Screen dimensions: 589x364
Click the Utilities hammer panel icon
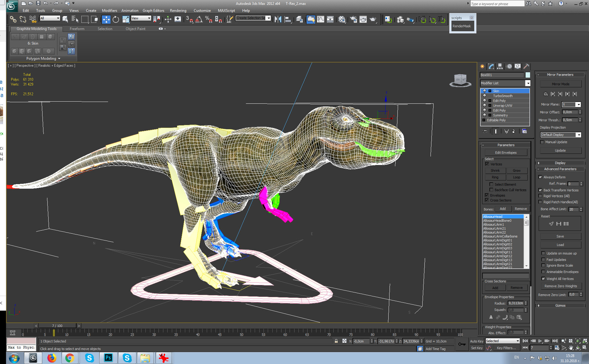tap(526, 66)
